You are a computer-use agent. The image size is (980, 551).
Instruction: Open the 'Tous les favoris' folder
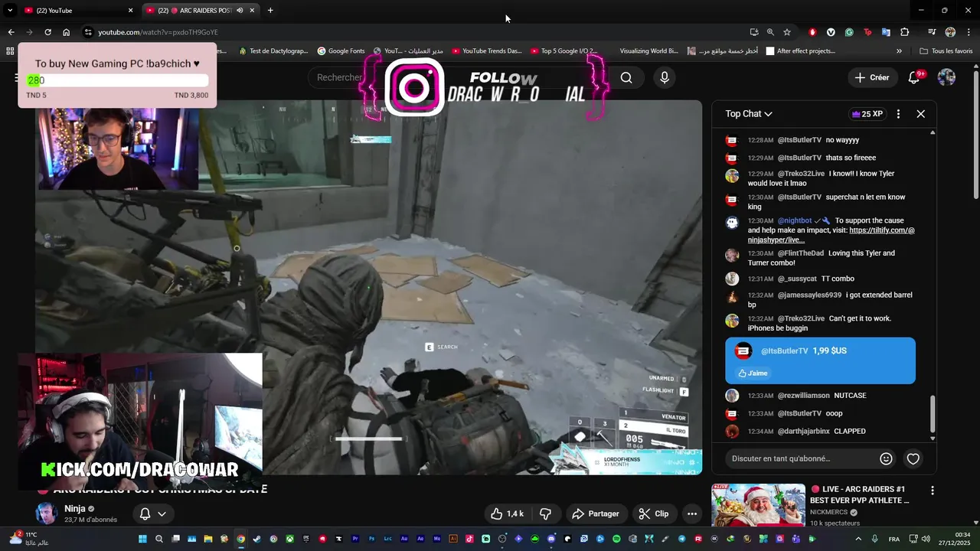(x=946, y=51)
